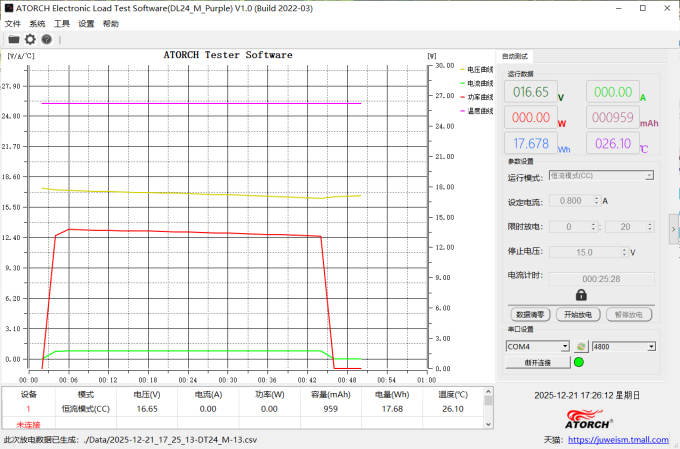Click the ATORCH logo

coord(589,419)
